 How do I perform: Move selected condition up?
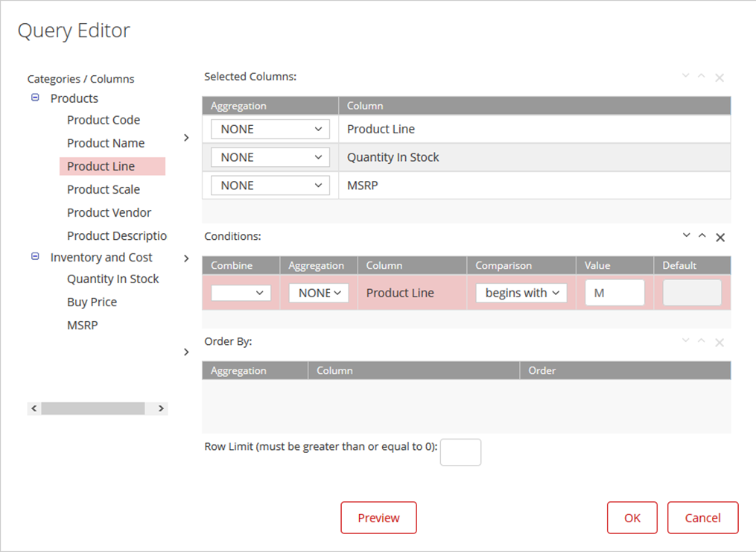pos(702,236)
